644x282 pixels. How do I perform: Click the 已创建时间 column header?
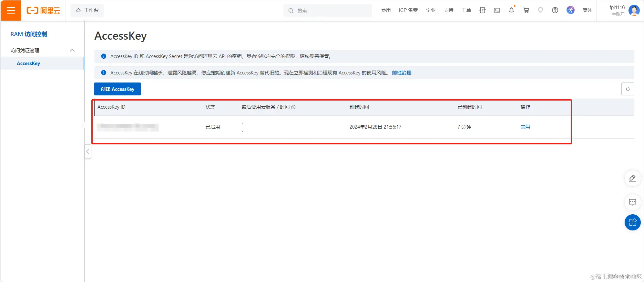pyautogui.click(x=469, y=107)
